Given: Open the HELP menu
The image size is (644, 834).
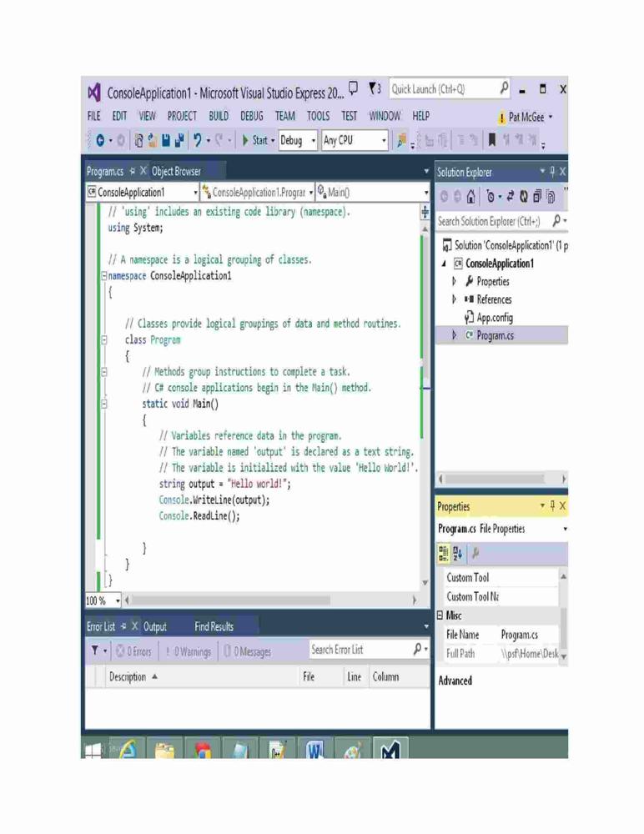Looking at the screenshot, I should click(x=420, y=116).
